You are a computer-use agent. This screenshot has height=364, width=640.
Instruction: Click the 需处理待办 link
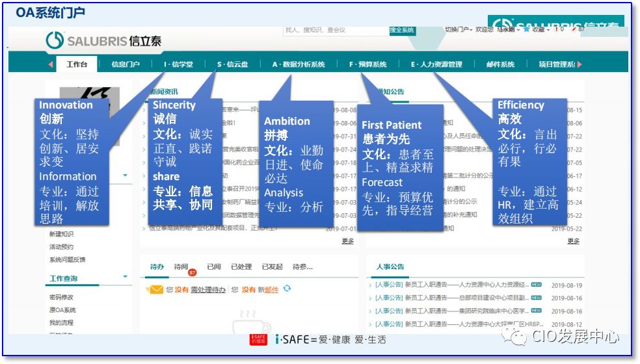coord(208,289)
